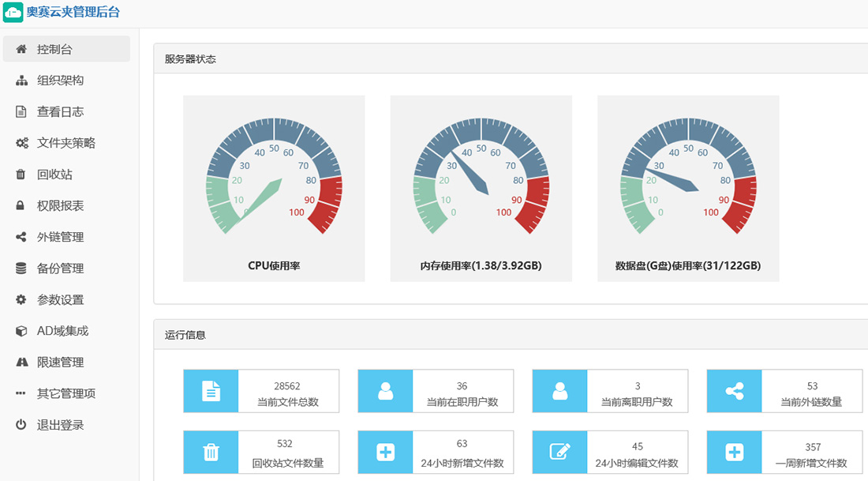
Task: Click the user icon for 当前在职用户数
Action: pos(385,391)
